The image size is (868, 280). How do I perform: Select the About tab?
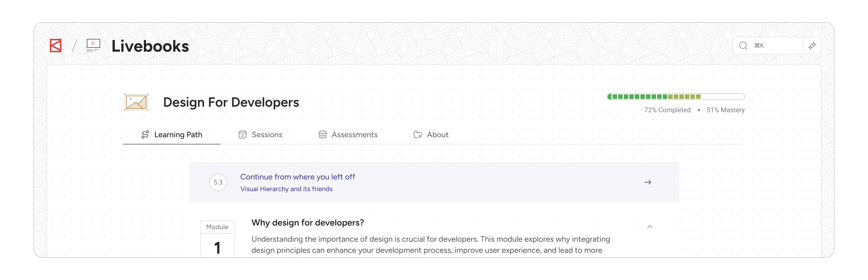[x=431, y=135]
